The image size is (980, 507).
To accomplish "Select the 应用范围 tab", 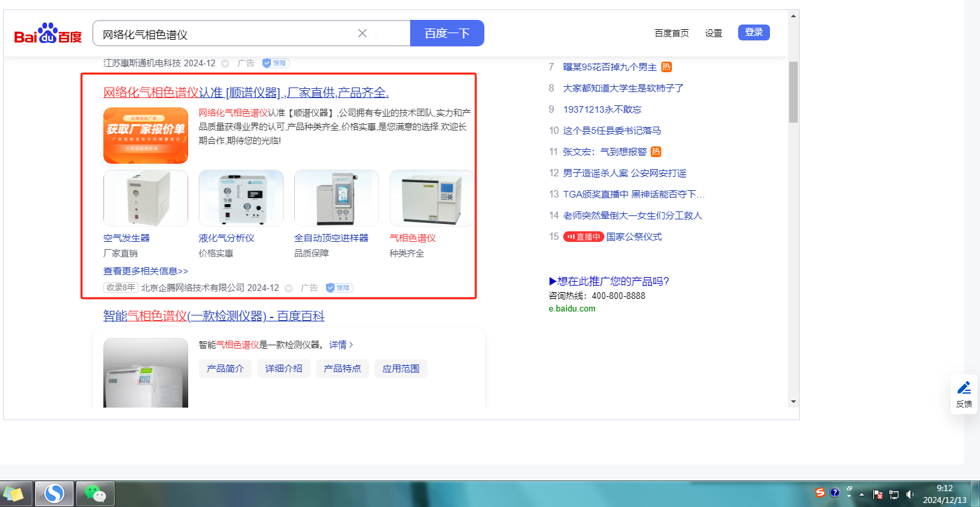I will pyautogui.click(x=401, y=368).
